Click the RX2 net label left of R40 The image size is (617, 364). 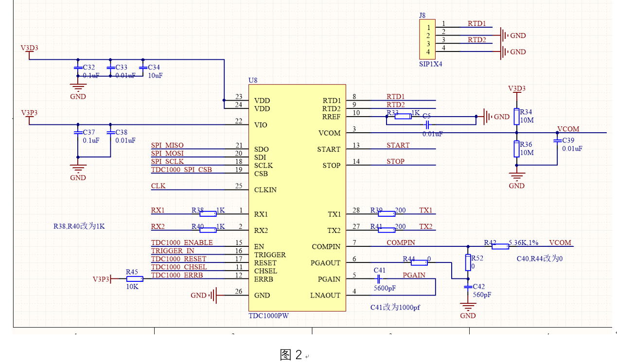(158, 226)
